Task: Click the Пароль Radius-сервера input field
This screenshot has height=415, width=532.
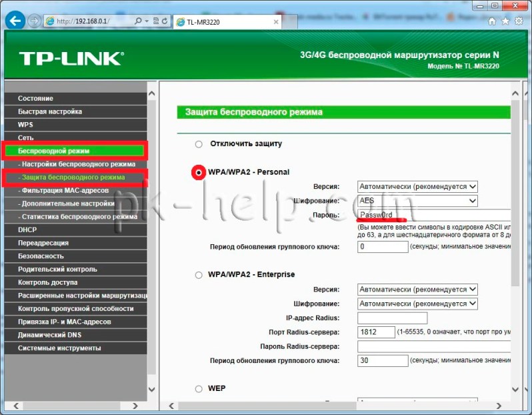Action: click(x=434, y=346)
